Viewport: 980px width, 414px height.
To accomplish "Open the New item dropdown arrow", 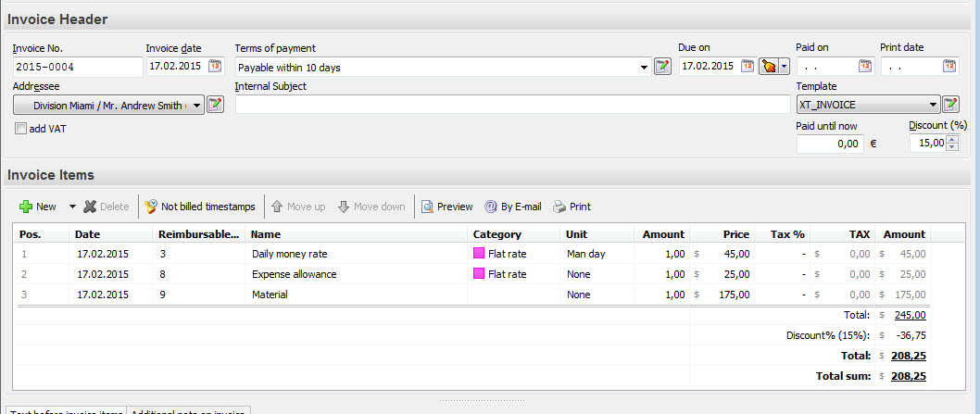I will click(72, 207).
